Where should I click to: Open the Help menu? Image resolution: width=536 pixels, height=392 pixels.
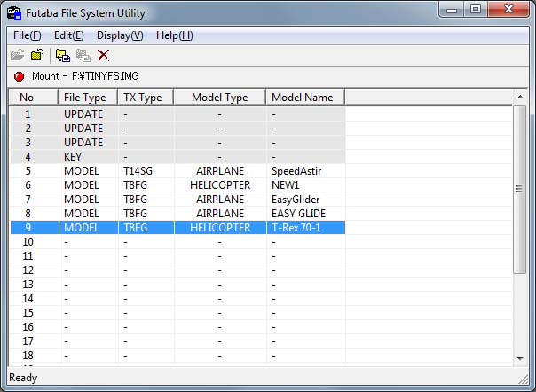(x=174, y=35)
